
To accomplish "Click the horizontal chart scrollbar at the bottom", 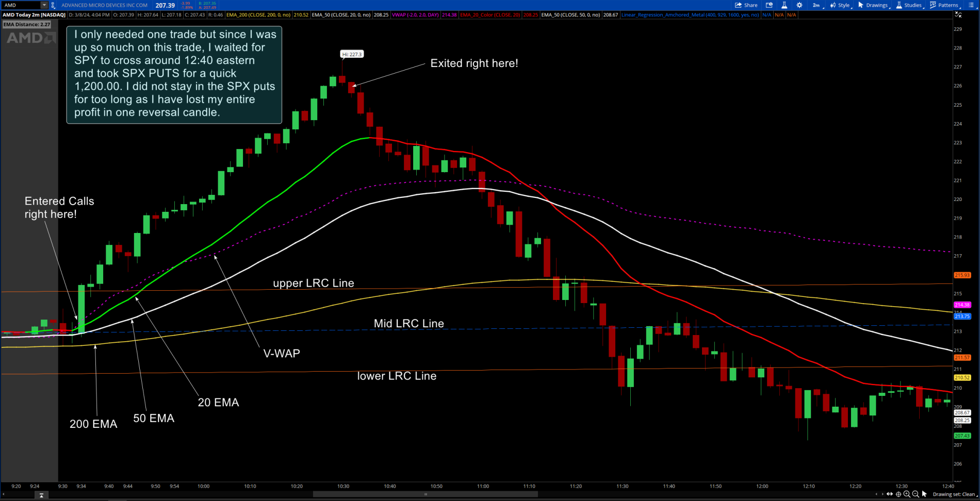I will [426, 494].
